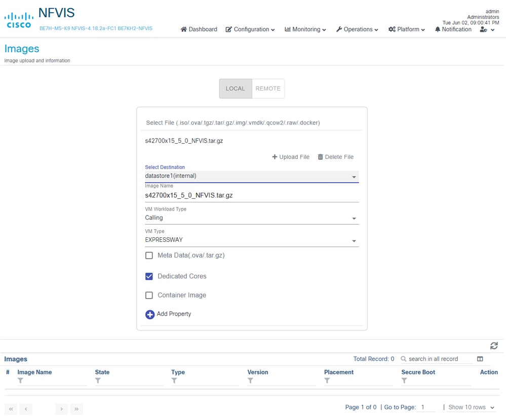The height and width of the screenshot is (420, 506).
Task: Click the plus icon beside Upload File
Action: coord(275,157)
